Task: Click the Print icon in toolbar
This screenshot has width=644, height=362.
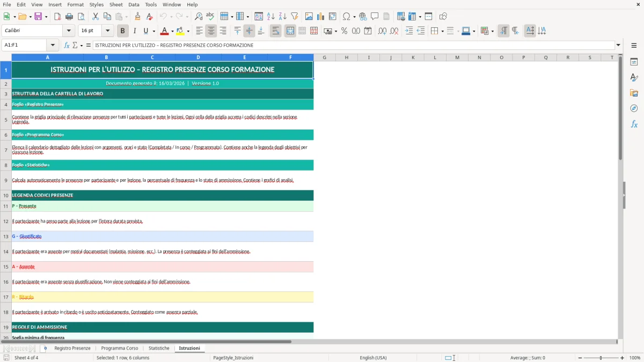Action: (69, 17)
